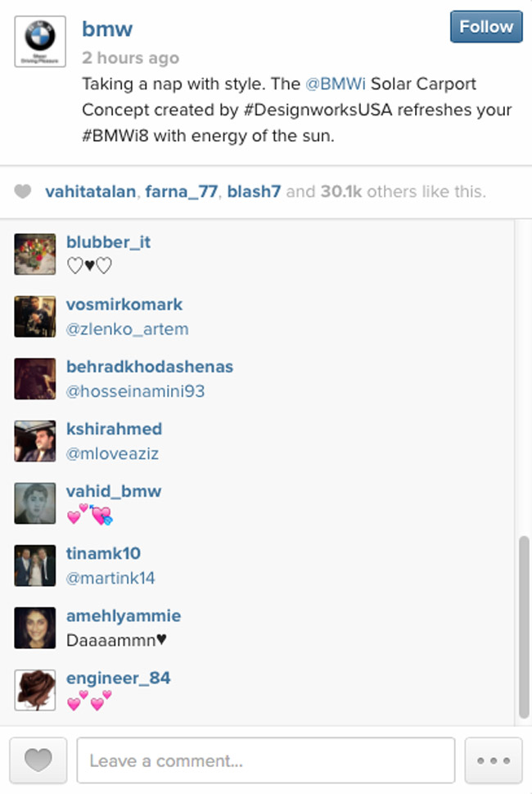Click in the Leave a comment field
This screenshot has height=794, width=532.
tap(266, 760)
